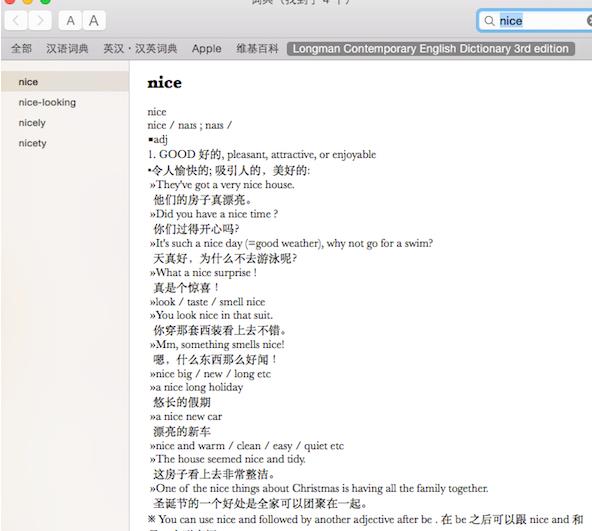Viewport: 592px width, 531px height.
Task: Click 'You look nice in that suit.'
Action: pos(211,315)
